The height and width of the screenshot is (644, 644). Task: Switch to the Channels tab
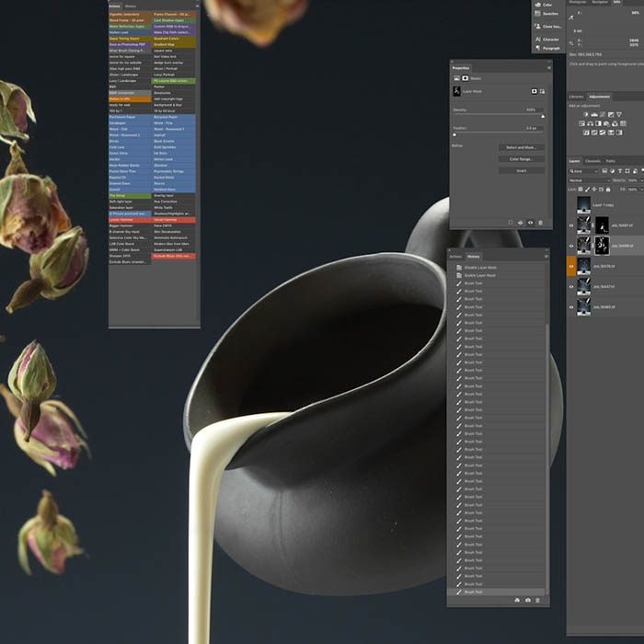click(x=592, y=161)
